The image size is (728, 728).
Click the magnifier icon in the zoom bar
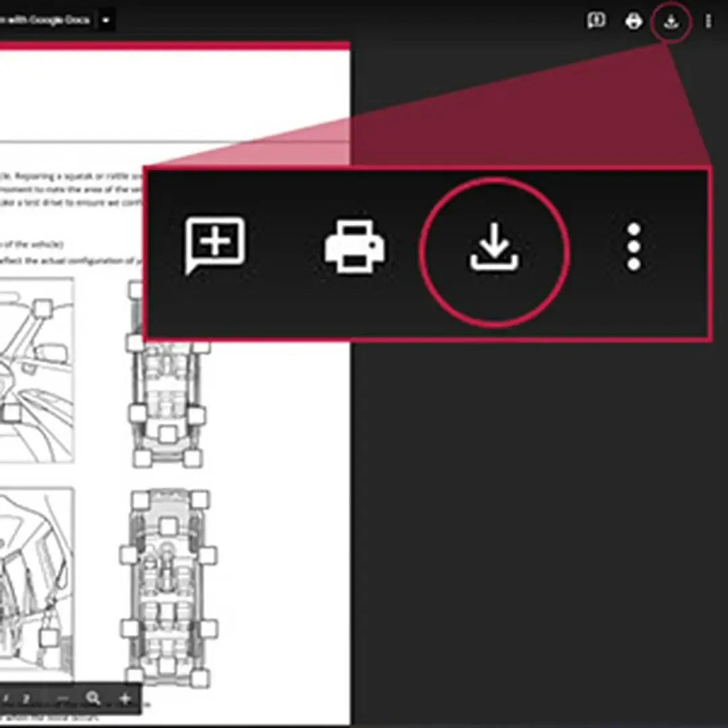click(x=94, y=698)
